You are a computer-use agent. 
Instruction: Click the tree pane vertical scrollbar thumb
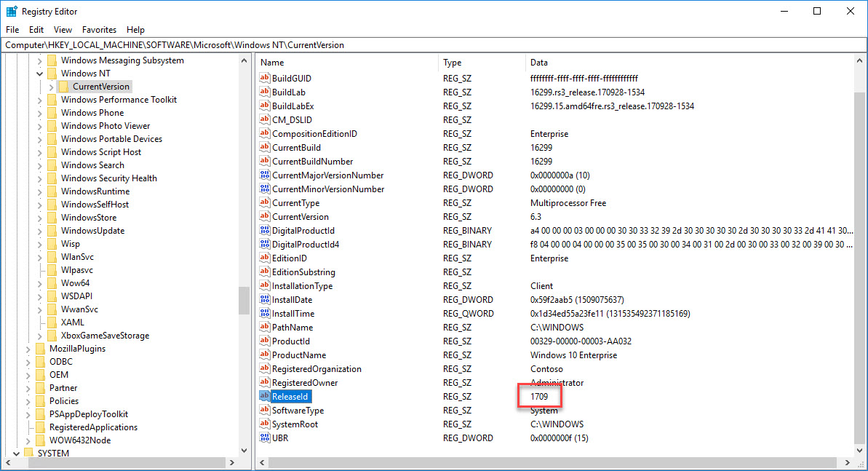pos(244,300)
